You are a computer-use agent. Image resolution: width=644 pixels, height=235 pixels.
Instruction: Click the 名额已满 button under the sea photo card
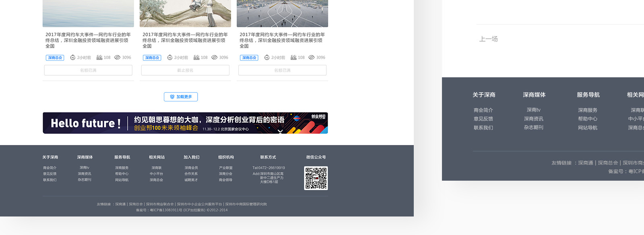point(88,70)
